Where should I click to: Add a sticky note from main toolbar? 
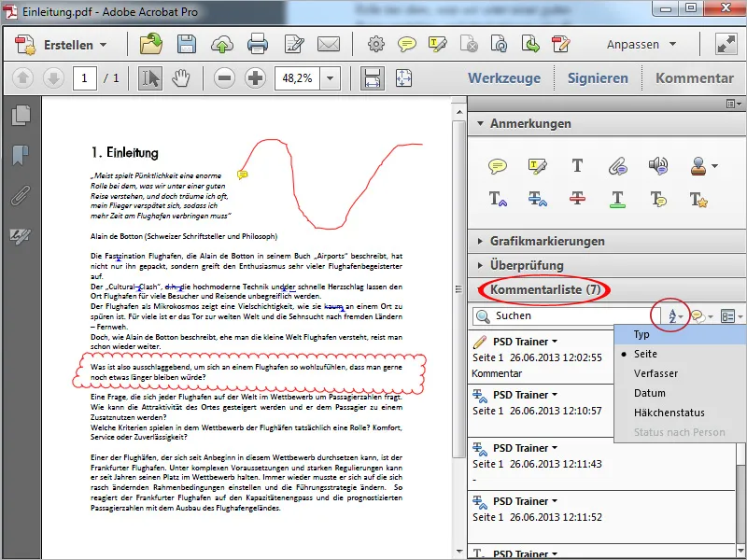[406, 45]
